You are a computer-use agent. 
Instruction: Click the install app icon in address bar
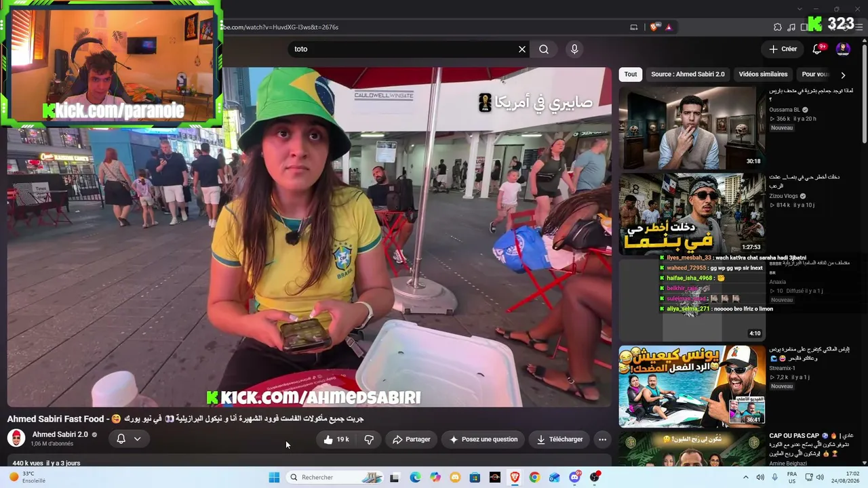634,27
